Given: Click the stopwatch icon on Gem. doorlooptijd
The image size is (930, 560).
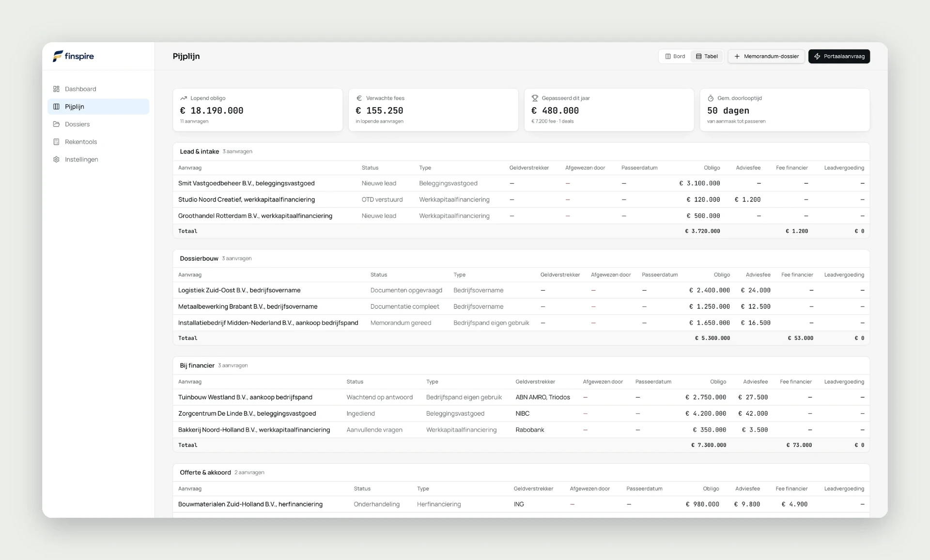Looking at the screenshot, I should pyautogui.click(x=711, y=98).
